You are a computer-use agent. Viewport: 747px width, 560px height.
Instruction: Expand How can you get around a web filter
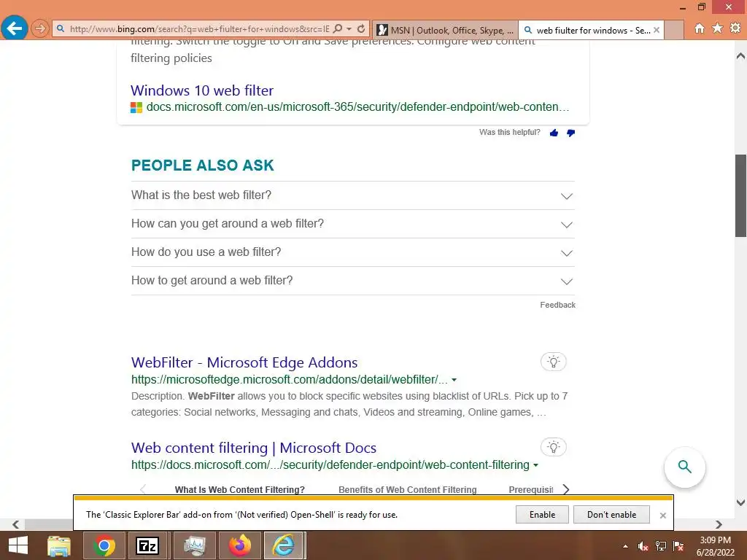tap(352, 224)
